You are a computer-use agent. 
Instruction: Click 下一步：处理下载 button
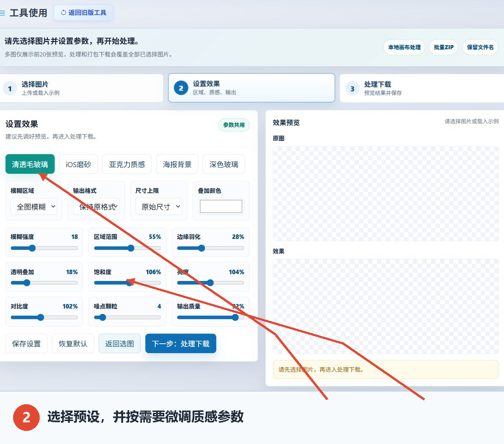[x=180, y=344]
